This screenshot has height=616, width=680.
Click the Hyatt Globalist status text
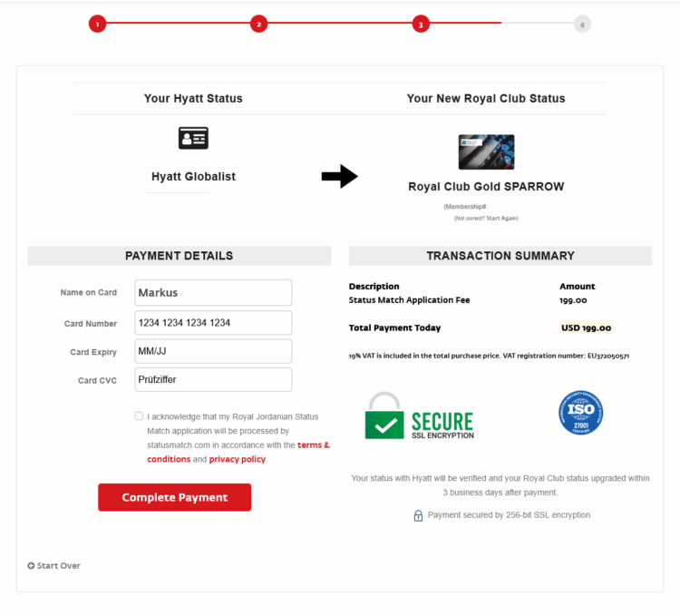193,177
